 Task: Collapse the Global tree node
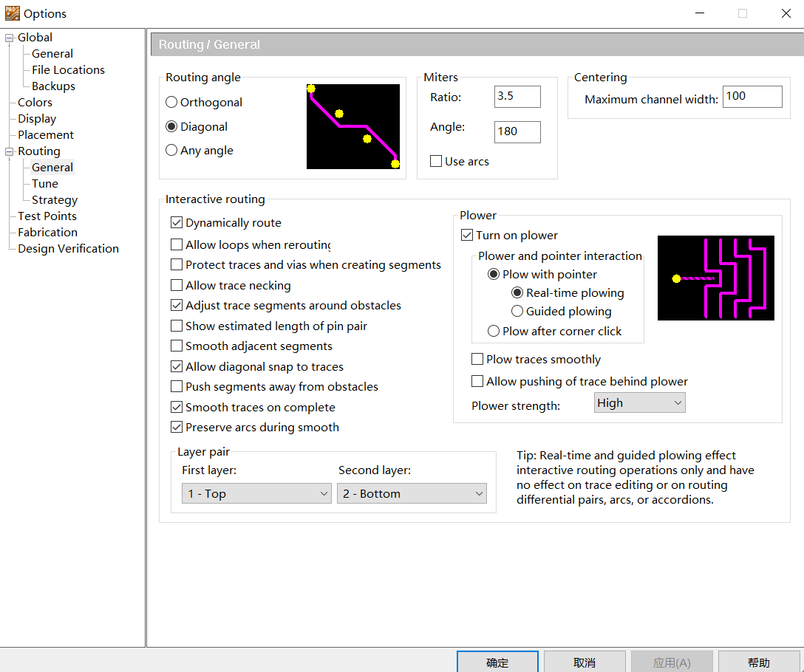9,38
